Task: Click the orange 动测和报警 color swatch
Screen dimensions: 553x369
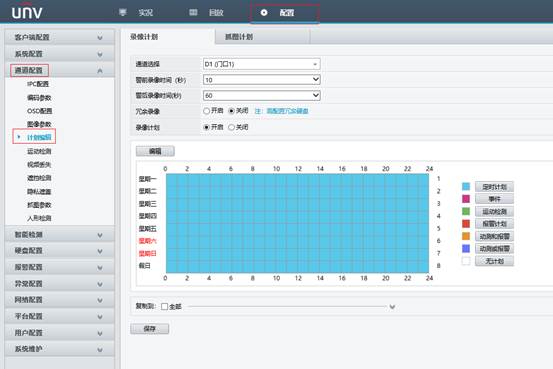Action: coord(466,236)
